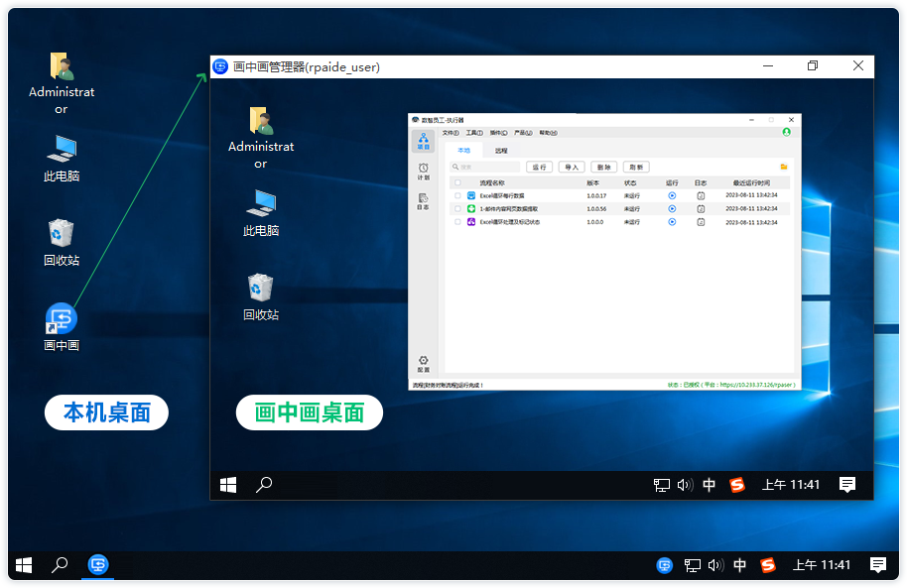This screenshot has height=588, width=907.
Task: Expand the 帮助 menu
Action: (x=548, y=132)
